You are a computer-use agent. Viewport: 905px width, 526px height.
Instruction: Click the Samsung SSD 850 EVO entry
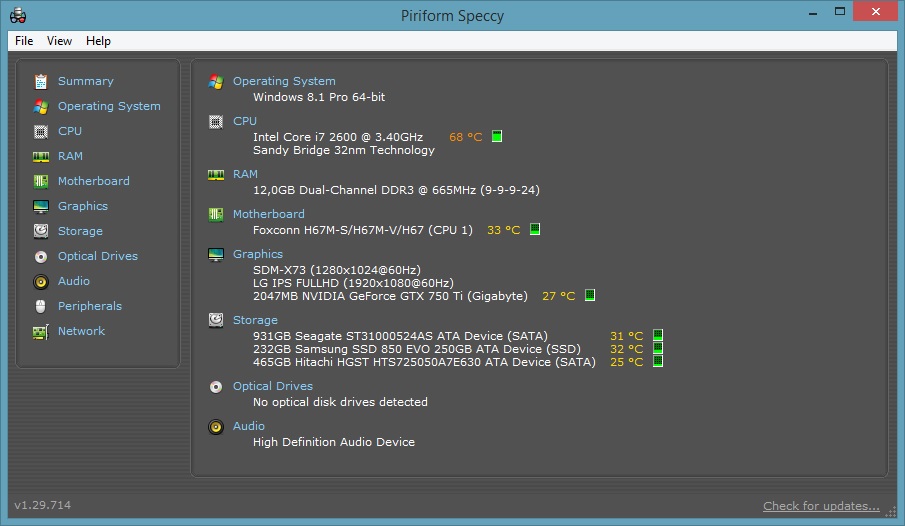point(417,349)
